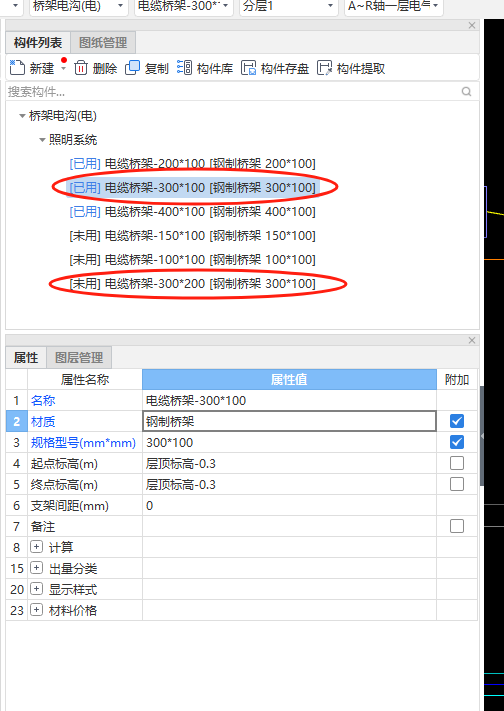Click the 规格型号(mm*mm) property name
Screen dimensions: 504x711
[x=83, y=443]
